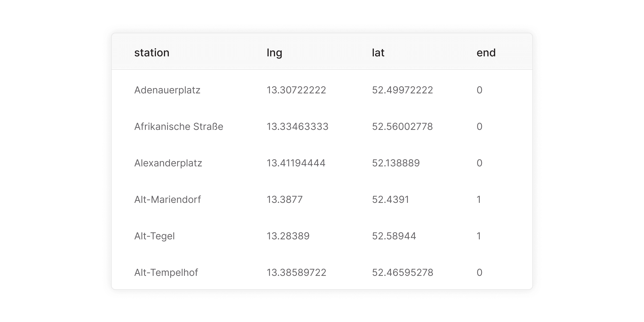Select the Alt-Tegel station name

[155, 236]
